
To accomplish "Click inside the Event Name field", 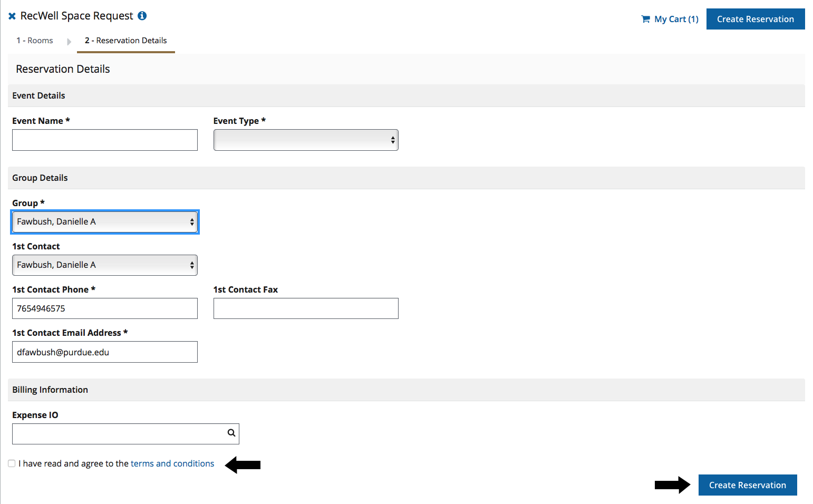I will coord(104,140).
